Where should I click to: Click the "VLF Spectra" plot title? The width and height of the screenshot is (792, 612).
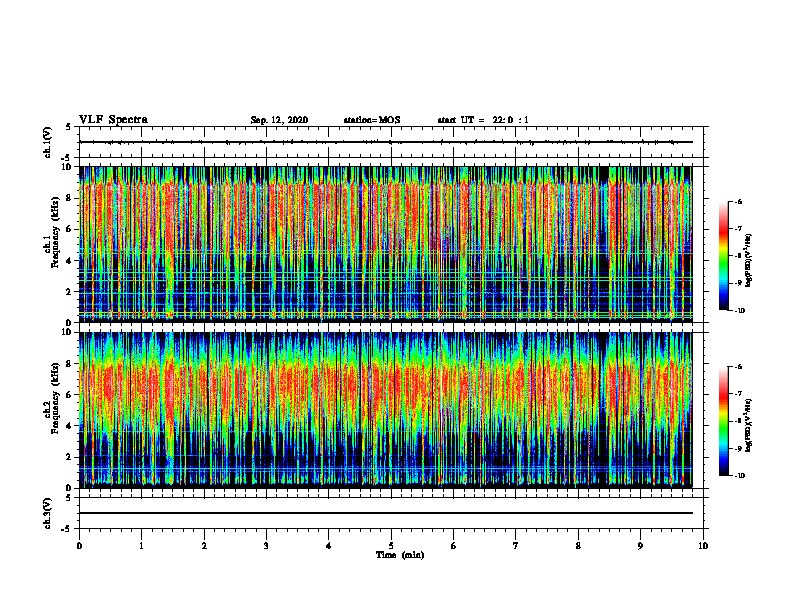114,120
